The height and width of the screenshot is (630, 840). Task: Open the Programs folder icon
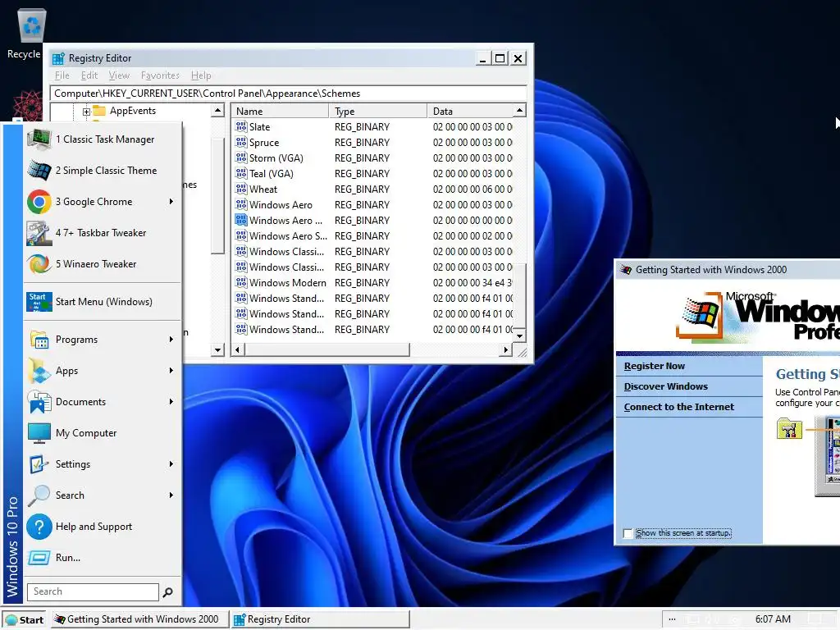click(39, 340)
